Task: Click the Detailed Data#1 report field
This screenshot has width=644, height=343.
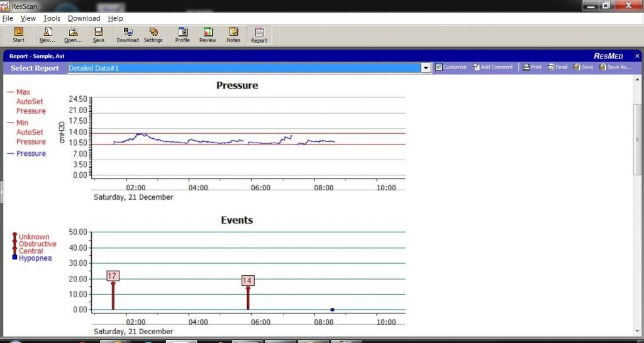Action: (x=245, y=68)
